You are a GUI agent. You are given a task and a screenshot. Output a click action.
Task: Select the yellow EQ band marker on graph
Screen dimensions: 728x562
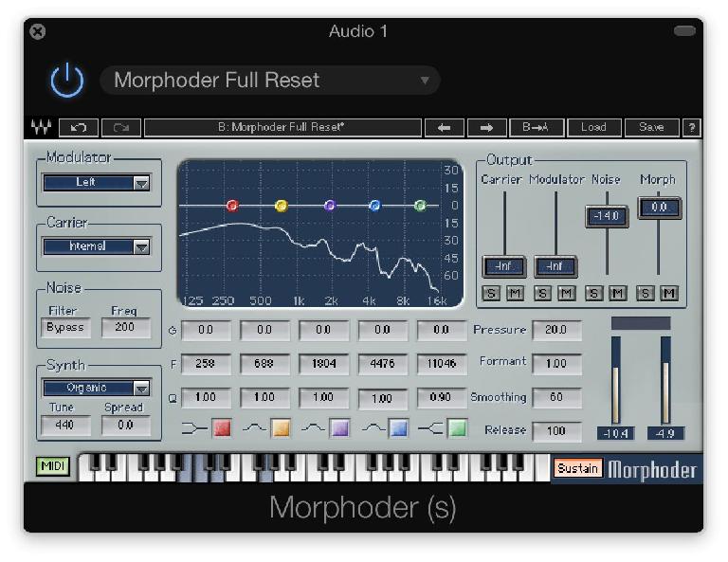pos(281,205)
